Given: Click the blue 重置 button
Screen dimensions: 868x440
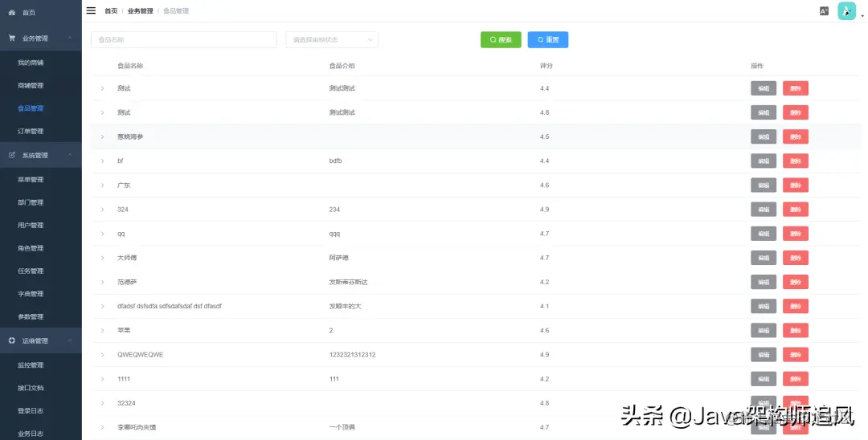Looking at the screenshot, I should click(548, 40).
